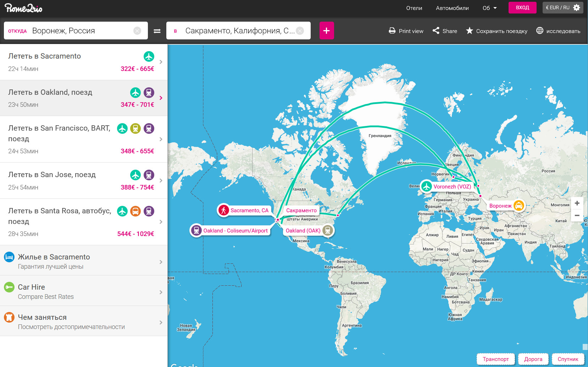Viewport: 588px width, 367px height.
Task: Open the Отели menu item
Action: 414,8
